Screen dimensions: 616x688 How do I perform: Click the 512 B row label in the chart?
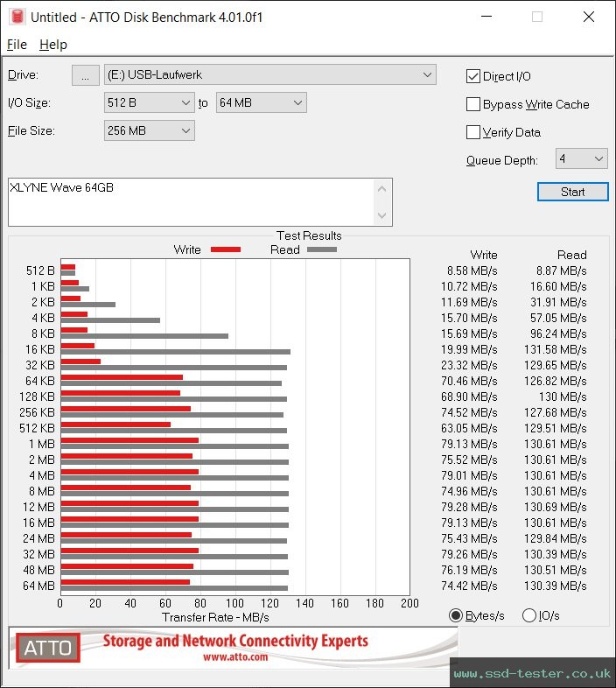[40, 270]
